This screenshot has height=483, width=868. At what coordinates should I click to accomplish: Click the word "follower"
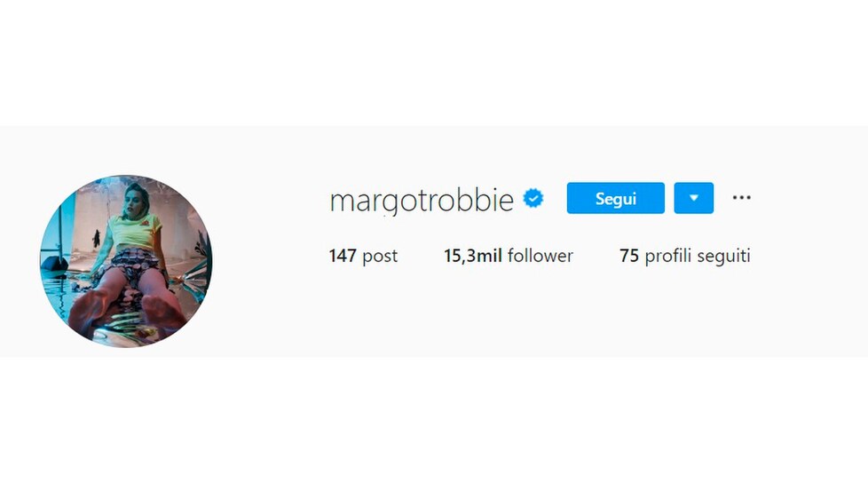pyautogui.click(x=541, y=256)
